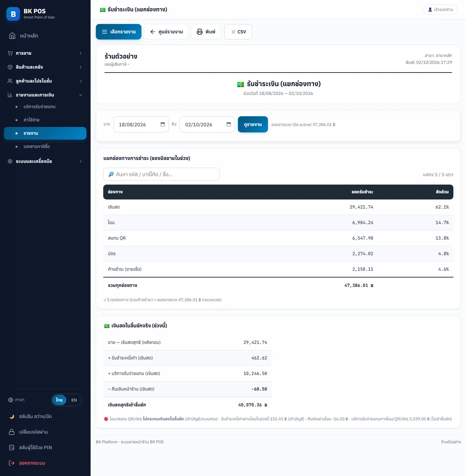Viewport: 466px width, 476px height.
Task: Click total 47,386.01 ฿ in รวมทุกช่องทาง
Action: click(x=359, y=285)
